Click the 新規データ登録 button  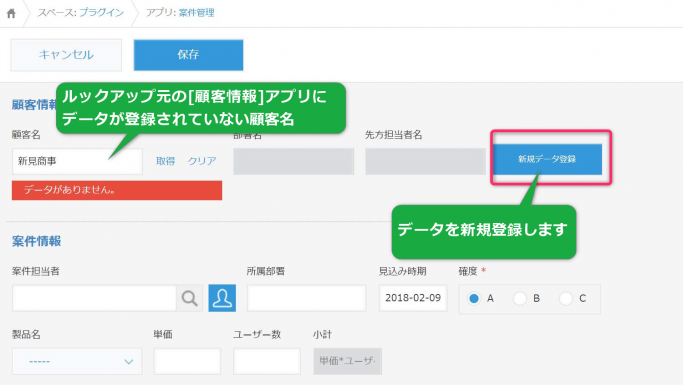click(x=548, y=159)
